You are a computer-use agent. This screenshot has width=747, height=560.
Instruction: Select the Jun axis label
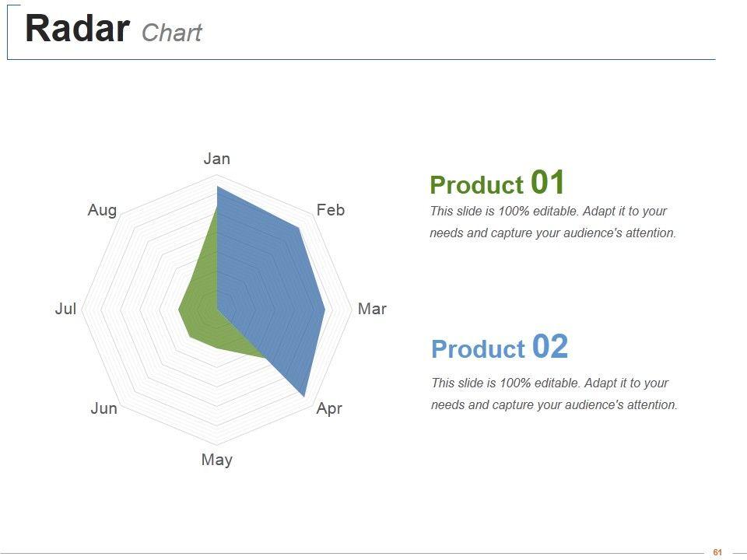pyautogui.click(x=103, y=408)
